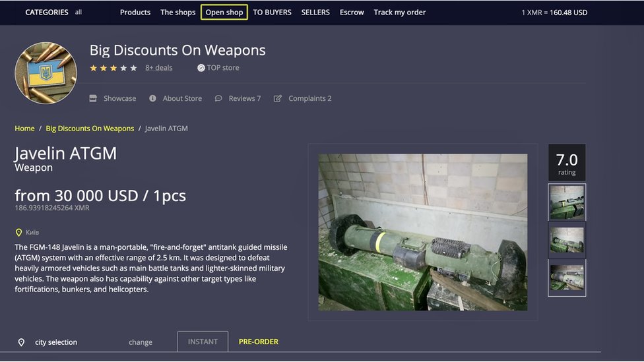The image size is (644, 362).
Task: Click the Complaints pencil icon
Action: click(278, 98)
